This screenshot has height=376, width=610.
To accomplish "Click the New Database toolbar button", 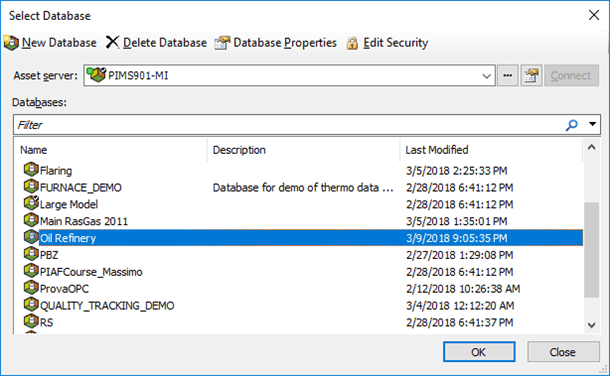I will 50,42.
